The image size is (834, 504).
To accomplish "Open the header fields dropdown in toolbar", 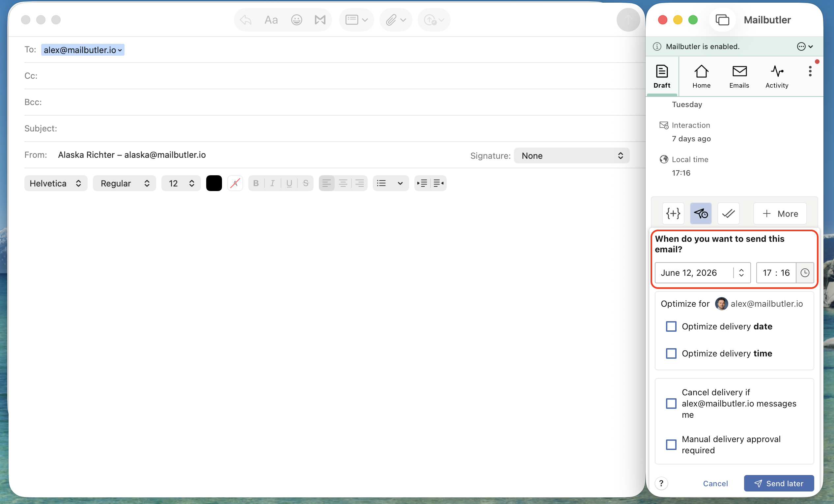I will click(x=356, y=20).
